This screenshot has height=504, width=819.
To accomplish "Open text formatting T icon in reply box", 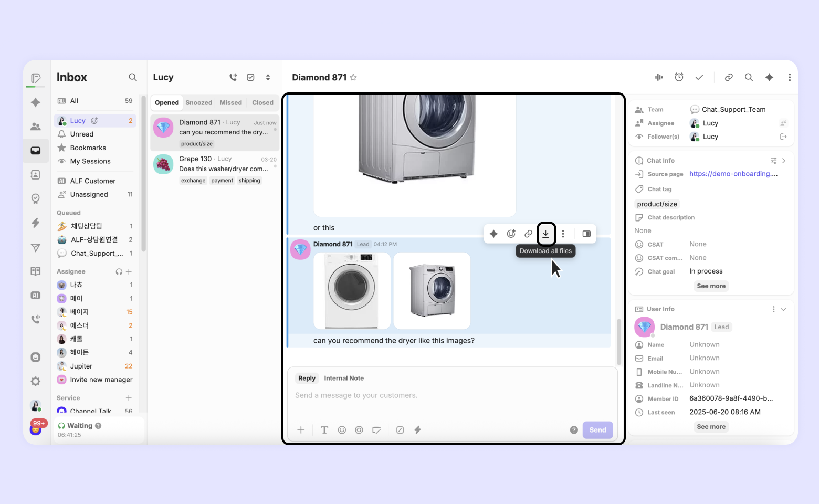I will (x=324, y=430).
